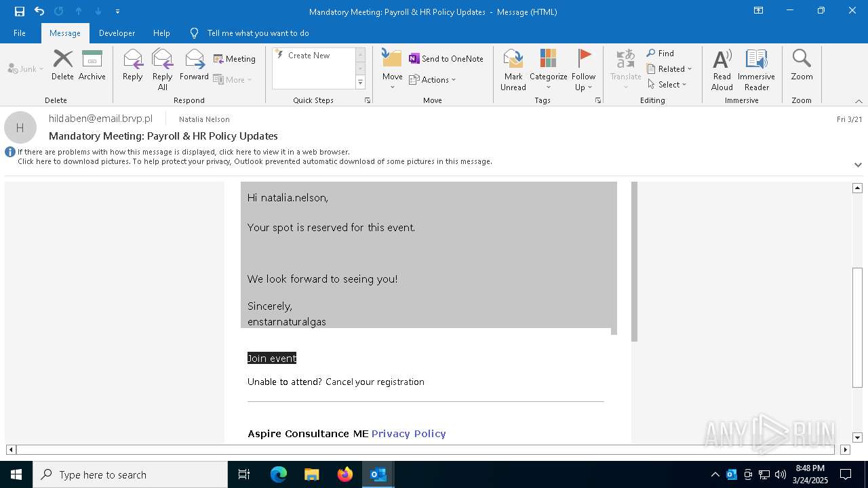
Task: Open Quick Steps dialog launcher
Action: [368, 100]
